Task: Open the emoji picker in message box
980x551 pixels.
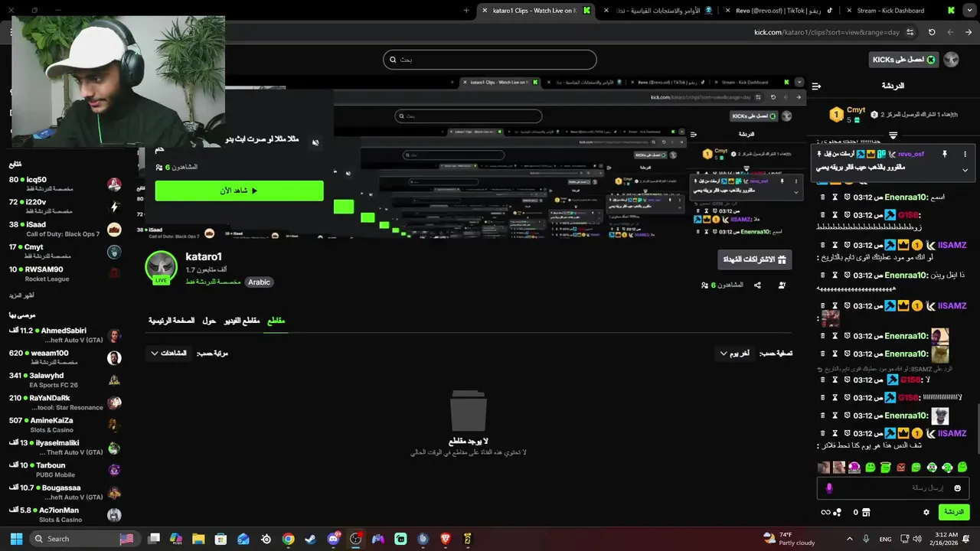Action: (x=957, y=487)
